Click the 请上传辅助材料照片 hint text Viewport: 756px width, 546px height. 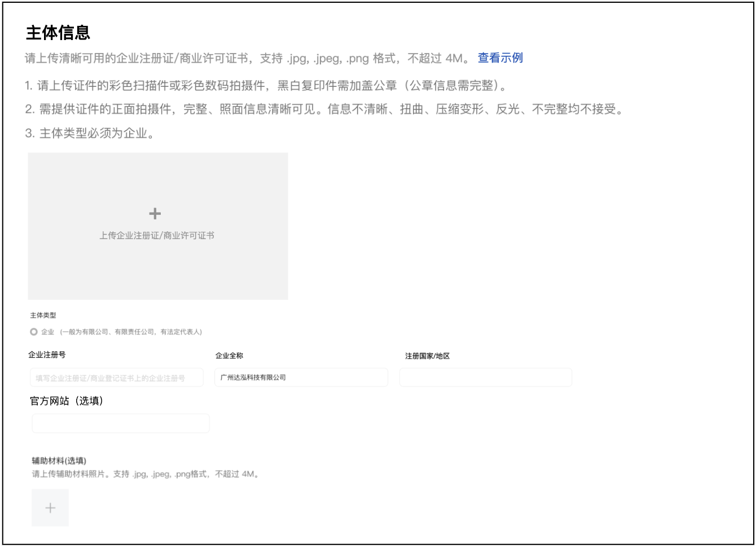coord(146,474)
